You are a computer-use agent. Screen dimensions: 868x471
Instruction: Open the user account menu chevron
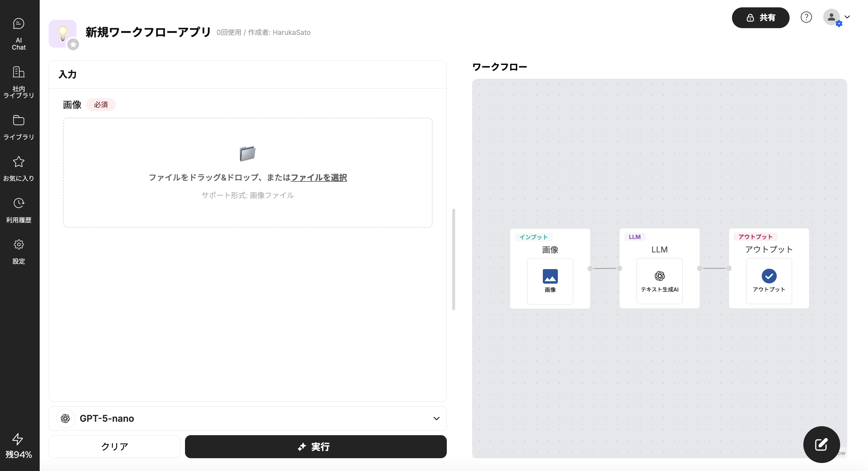tap(847, 17)
